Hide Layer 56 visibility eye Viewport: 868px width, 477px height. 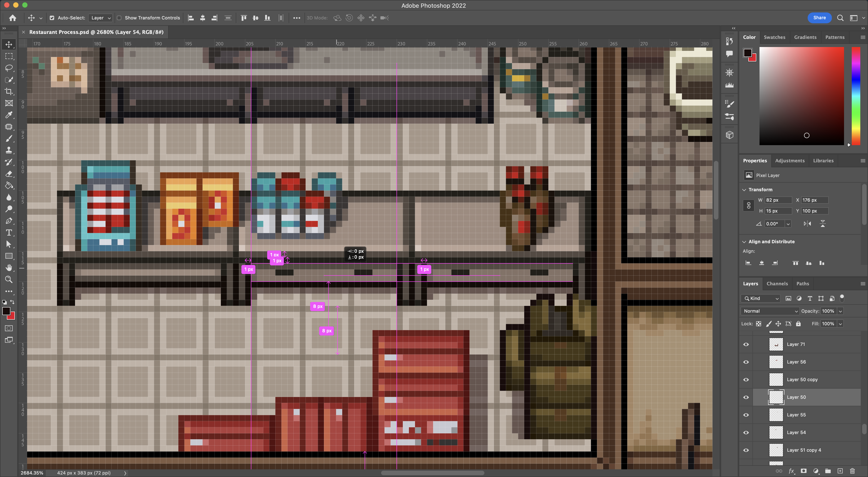tap(746, 362)
